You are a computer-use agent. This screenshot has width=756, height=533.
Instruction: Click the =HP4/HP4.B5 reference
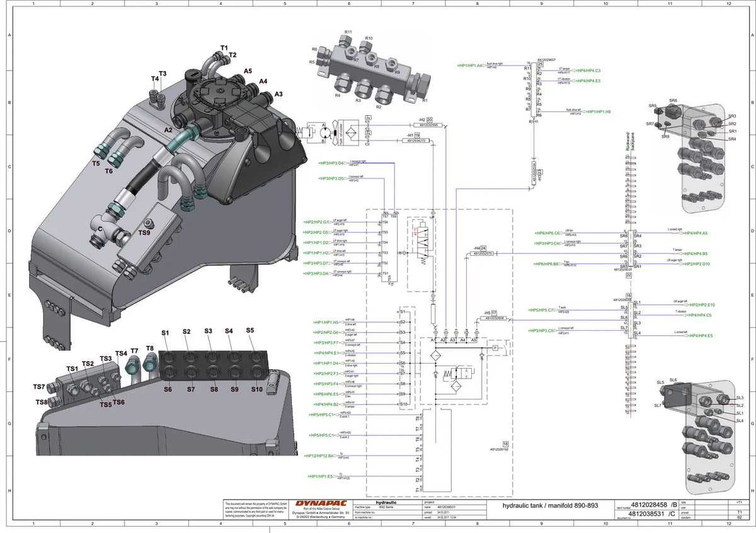click(696, 253)
